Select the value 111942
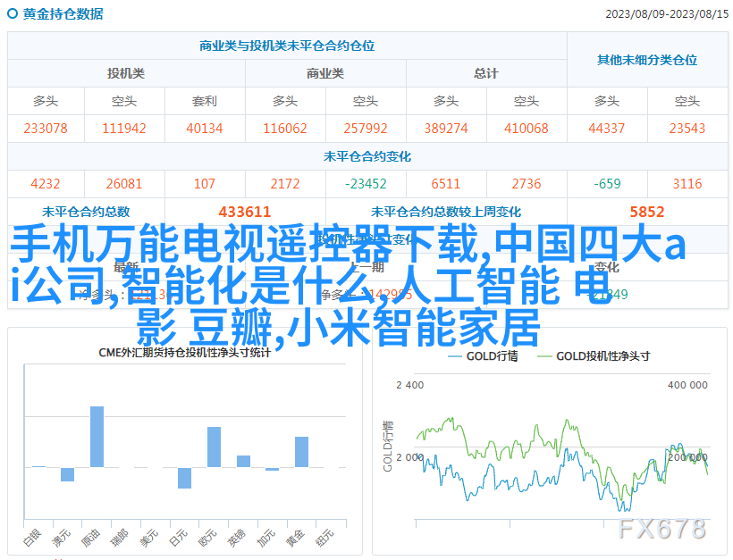The image size is (733, 560). click(x=124, y=129)
